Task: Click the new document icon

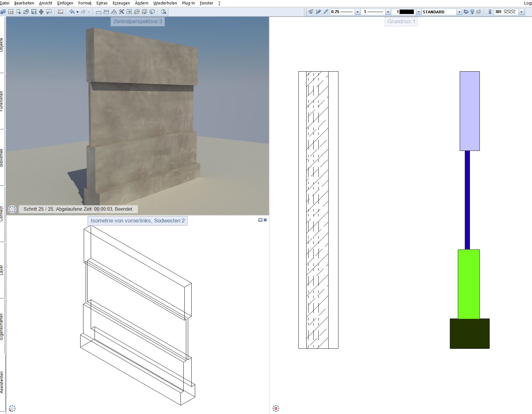Action: tap(18, 12)
